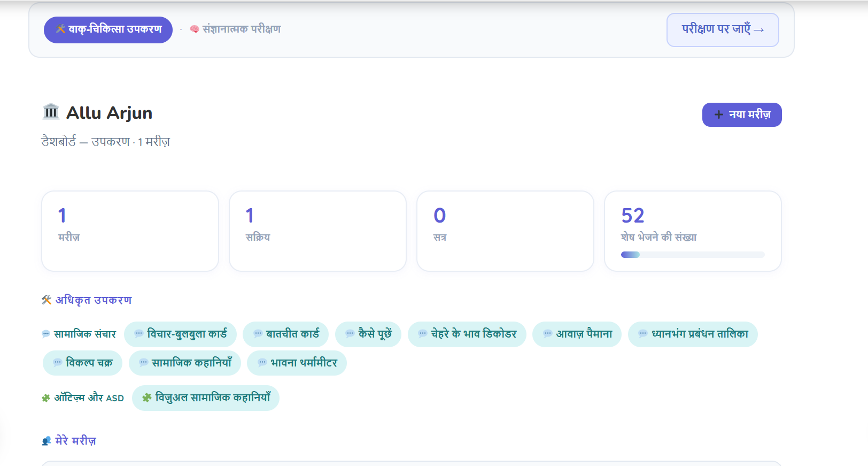Image resolution: width=868 pixels, height=466 pixels.
Task: Click the institution building icon beside Allu Arjun
Action: (51, 111)
